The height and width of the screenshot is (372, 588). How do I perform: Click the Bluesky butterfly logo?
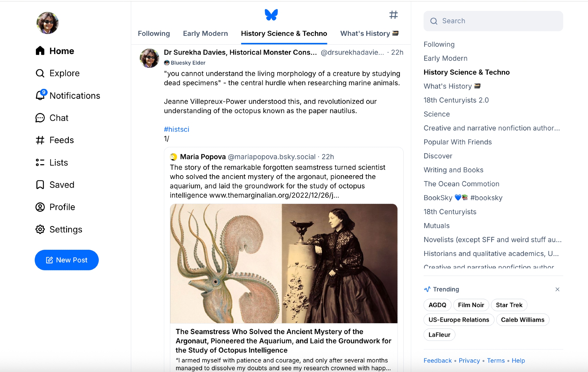coord(271,15)
